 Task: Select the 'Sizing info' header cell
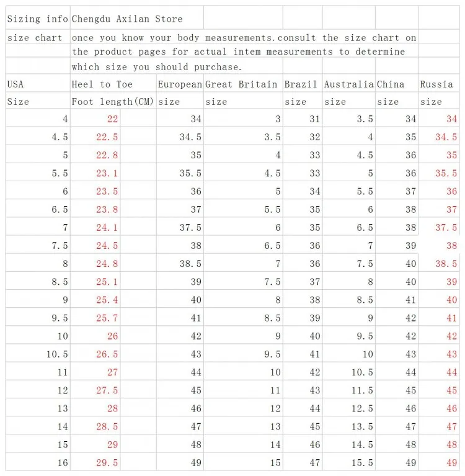point(38,19)
